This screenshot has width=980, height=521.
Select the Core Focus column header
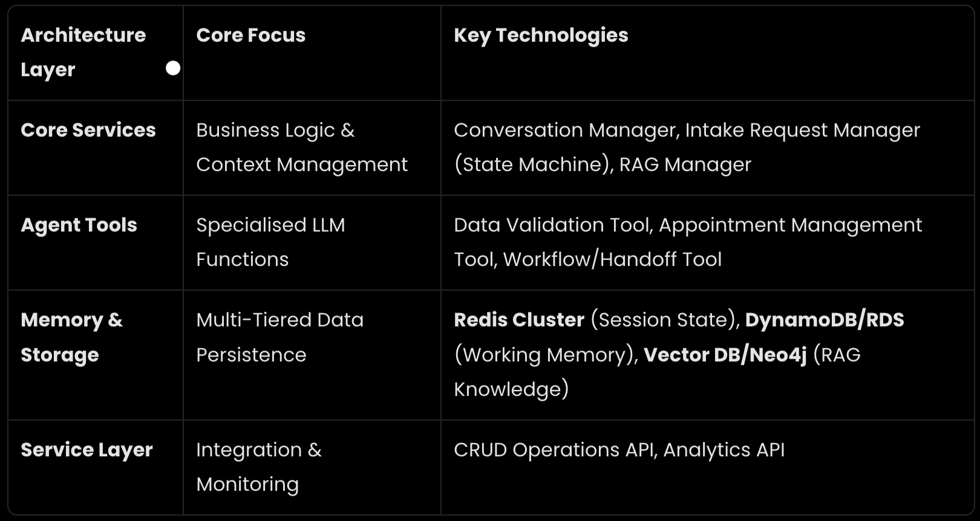[x=250, y=35]
